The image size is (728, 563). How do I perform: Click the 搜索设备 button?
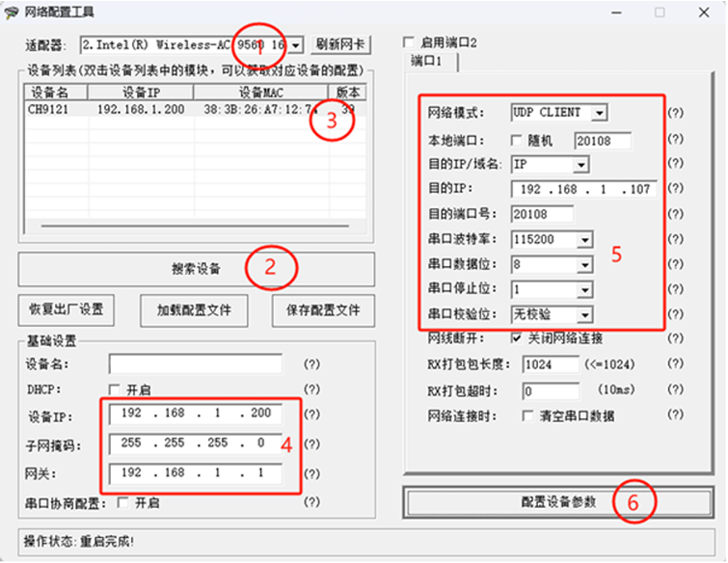(196, 269)
